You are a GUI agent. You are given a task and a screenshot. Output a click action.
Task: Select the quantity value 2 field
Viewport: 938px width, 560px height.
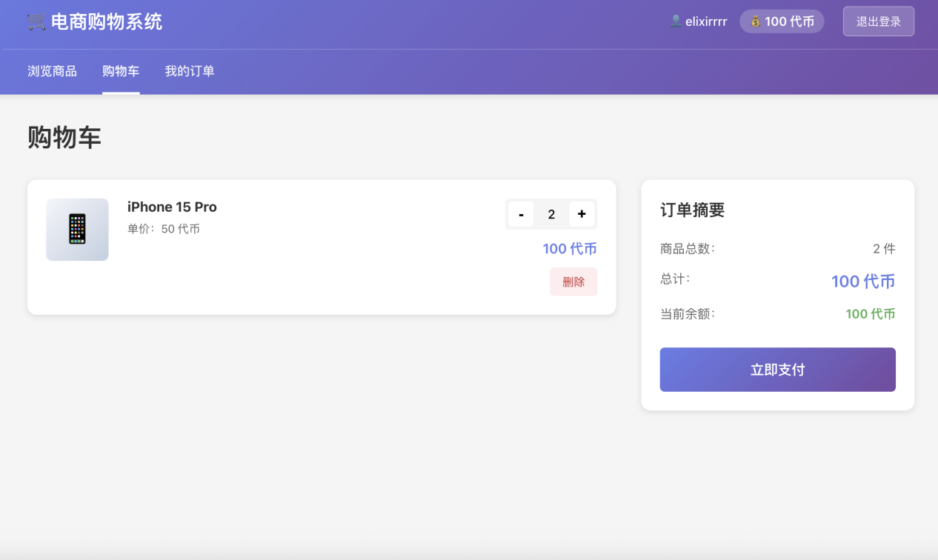(x=551, y=214)
